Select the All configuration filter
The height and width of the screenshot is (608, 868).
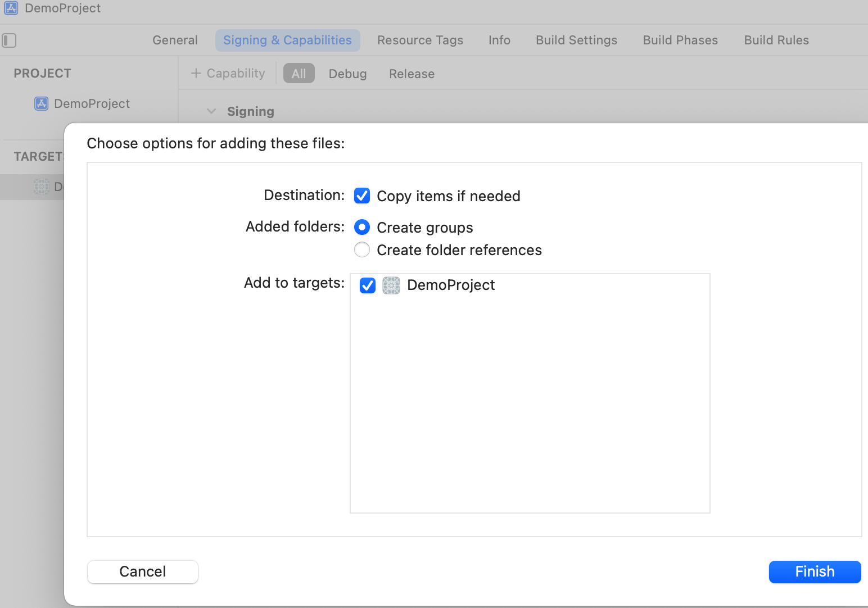pyautogui.click(x=299, y=74)
